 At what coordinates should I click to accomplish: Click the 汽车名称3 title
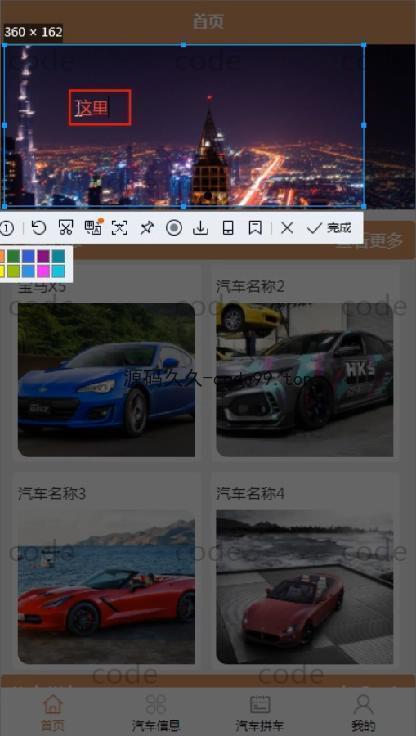pos(52,494)
